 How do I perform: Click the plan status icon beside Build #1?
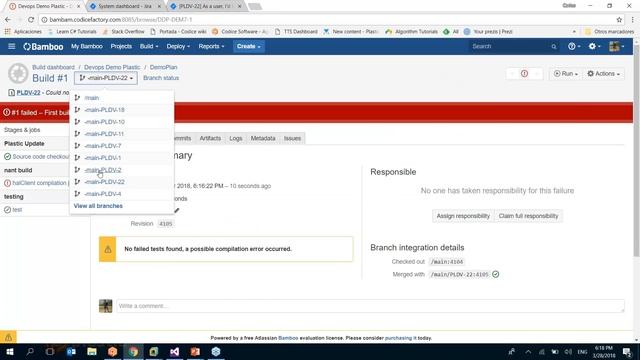click(18, 74)
